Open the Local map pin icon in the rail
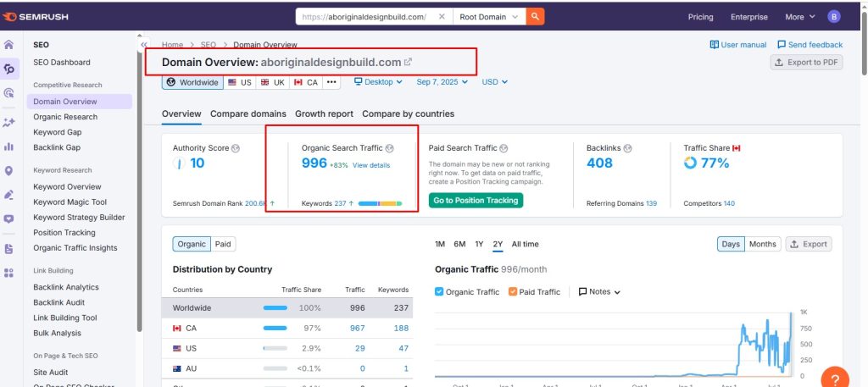The image size is (868, 387). 8,171
